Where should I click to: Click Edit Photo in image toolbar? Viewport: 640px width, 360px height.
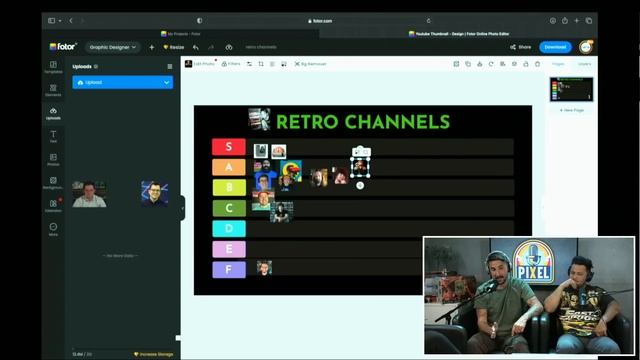(x=200, y=64)
